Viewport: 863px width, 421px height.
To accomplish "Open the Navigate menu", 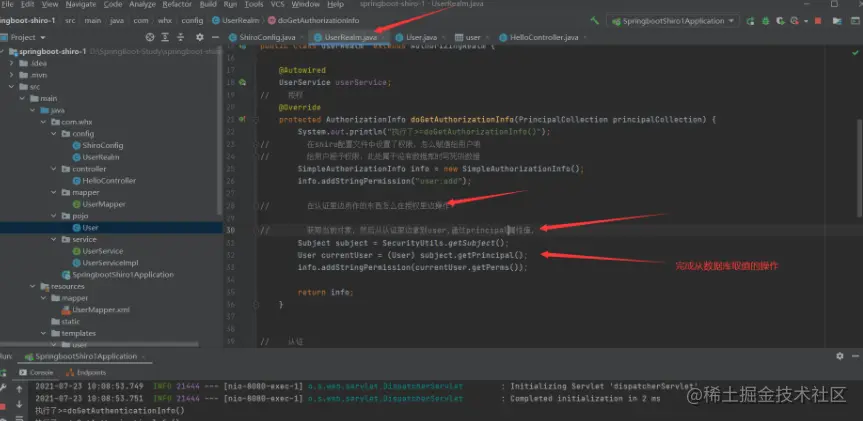I will click(x=80, y=4).
